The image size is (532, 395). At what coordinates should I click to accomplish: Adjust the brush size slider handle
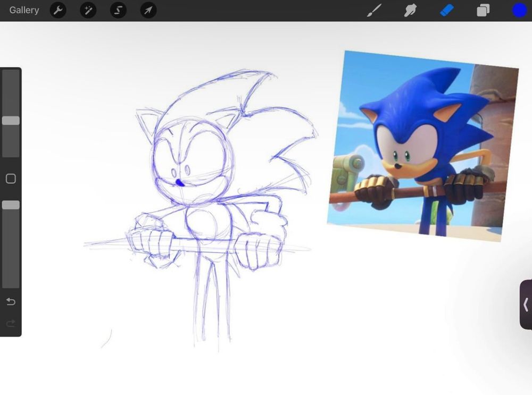[11, 121]
